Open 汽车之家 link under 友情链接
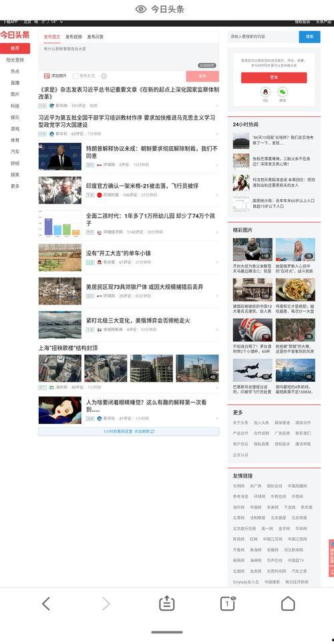 (299, 571)
